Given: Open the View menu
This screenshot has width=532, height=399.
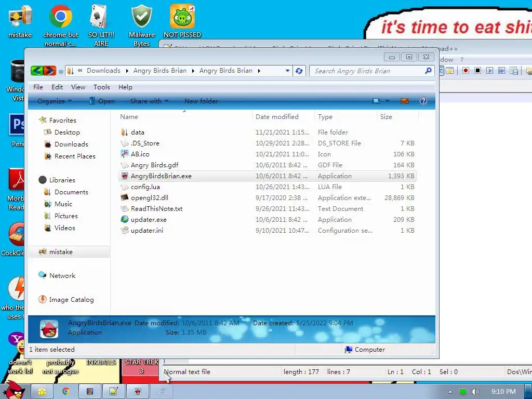Looking at the screenshot, I should pos(78,87).
